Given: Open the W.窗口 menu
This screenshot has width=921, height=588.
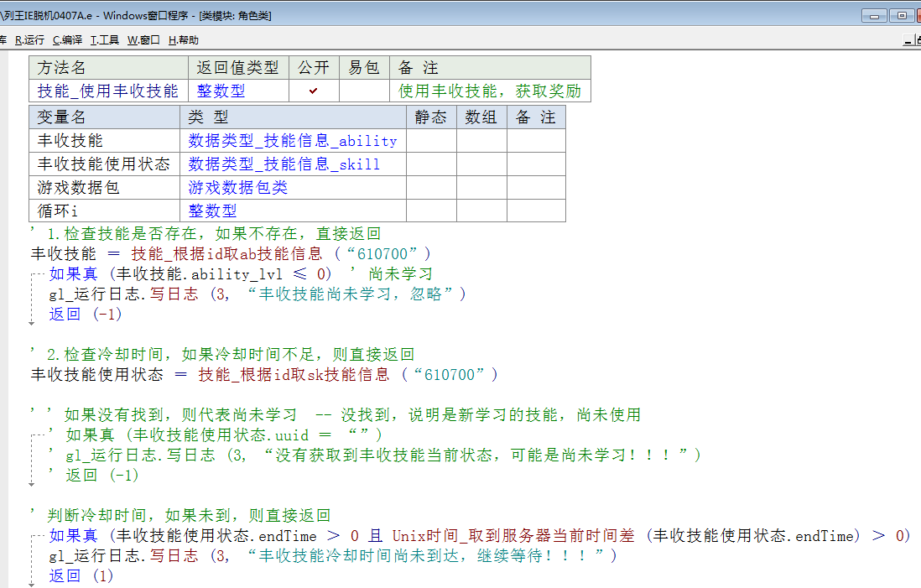Looking at the screenshot, I should (x=143, y=39).
